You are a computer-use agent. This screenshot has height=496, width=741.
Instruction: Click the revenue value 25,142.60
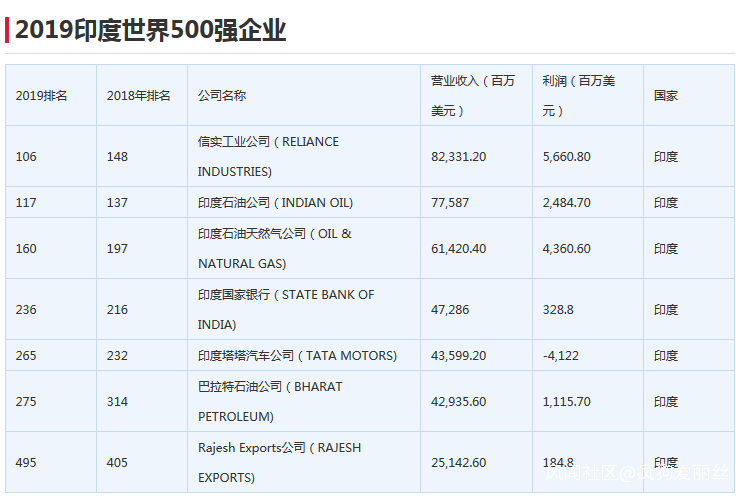458,462
